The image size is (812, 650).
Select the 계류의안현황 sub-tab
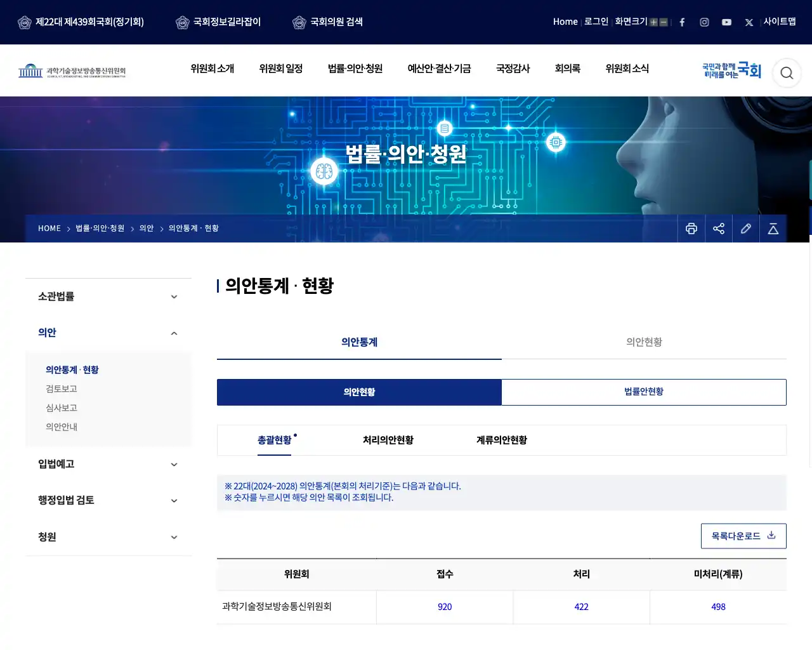click(502, 440)
